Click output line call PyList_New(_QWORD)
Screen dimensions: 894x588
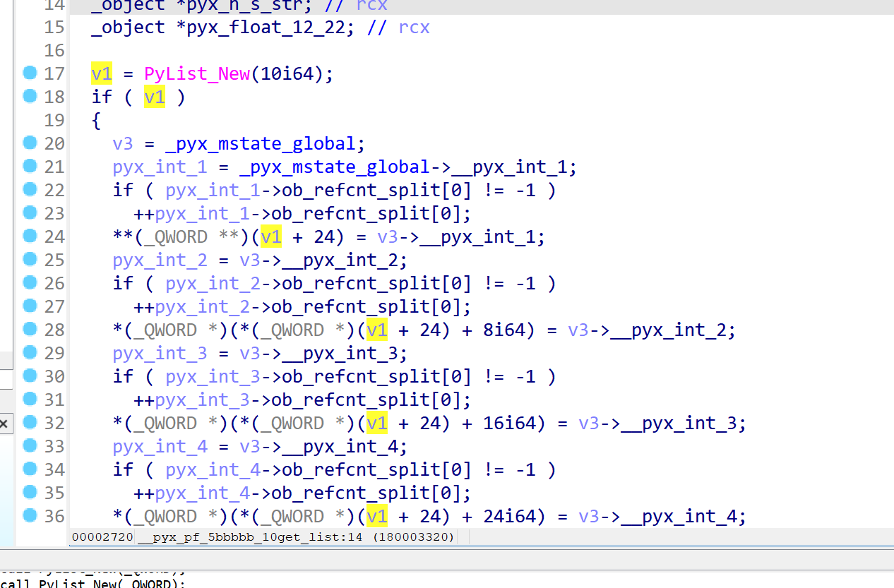[93, 583]
